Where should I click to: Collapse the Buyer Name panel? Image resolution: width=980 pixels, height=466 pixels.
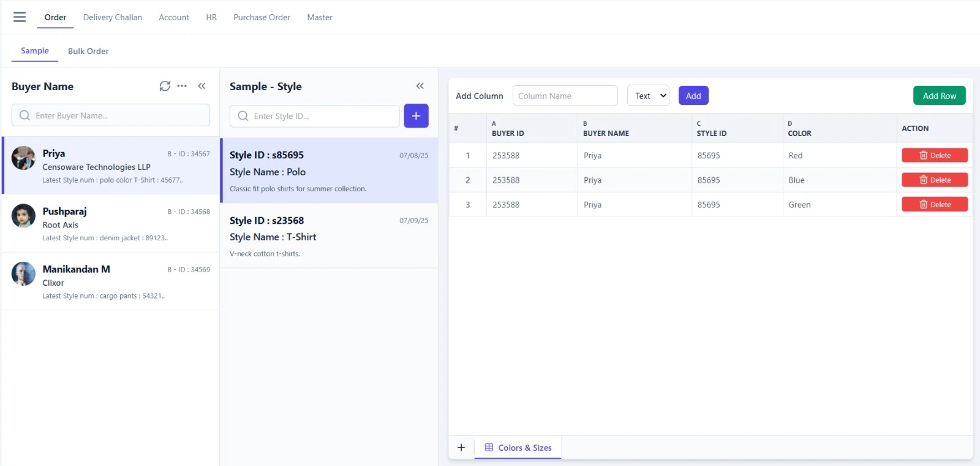click(202, 86)
